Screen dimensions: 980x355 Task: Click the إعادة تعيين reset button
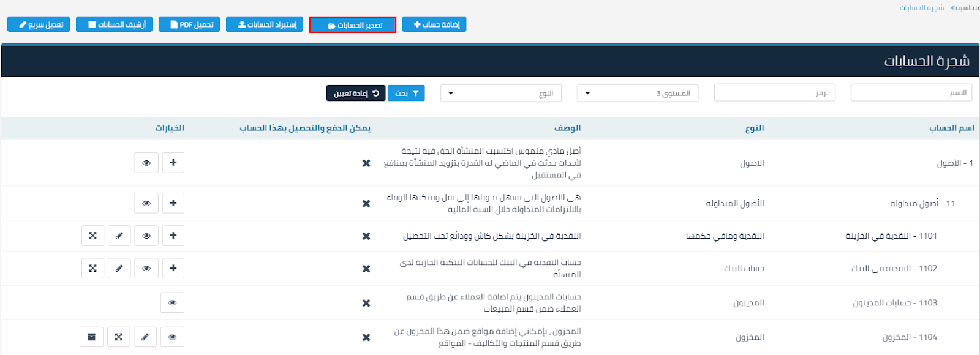click(356, 93)
